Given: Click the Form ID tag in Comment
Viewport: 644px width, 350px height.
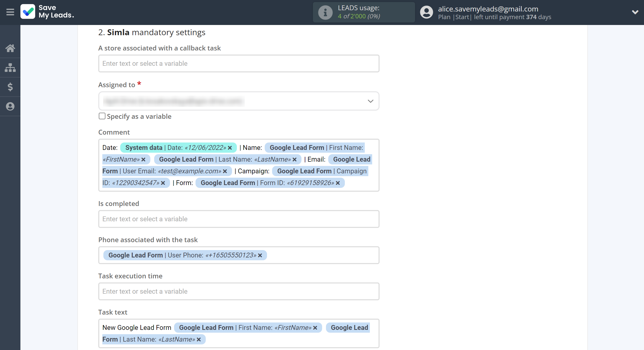Looking at the screenshot, I should (270, 183).
